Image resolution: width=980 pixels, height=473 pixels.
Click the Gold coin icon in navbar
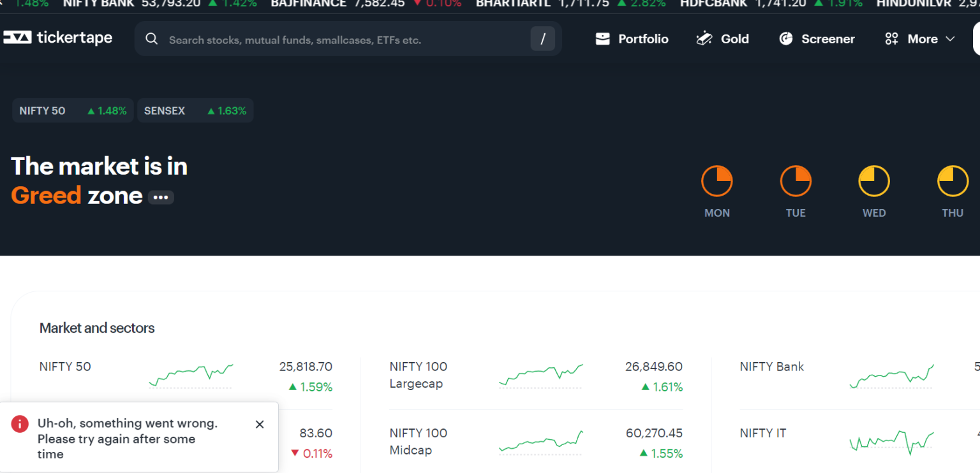(704, 38)
